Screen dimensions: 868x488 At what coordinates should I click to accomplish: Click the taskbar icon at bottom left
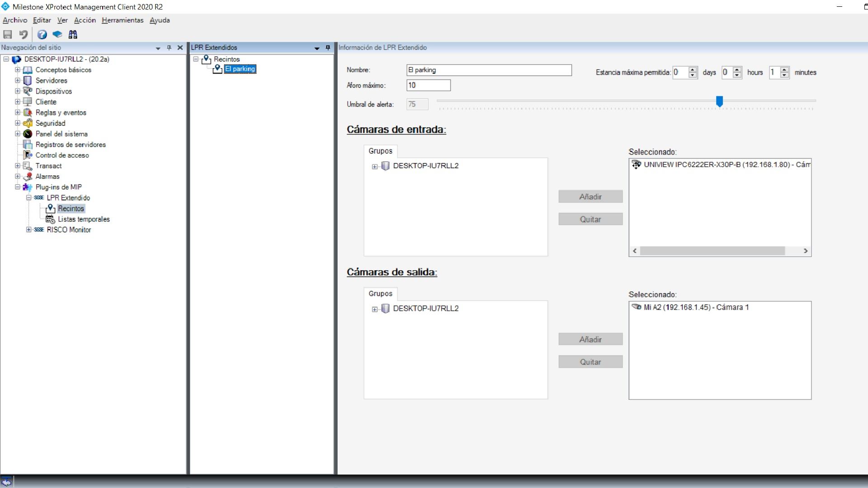6,482
